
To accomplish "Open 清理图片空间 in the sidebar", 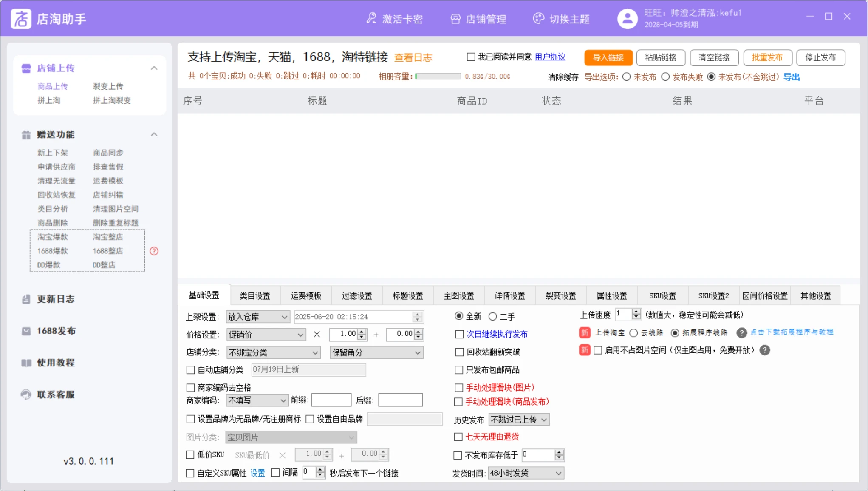I will coord(116,209).
